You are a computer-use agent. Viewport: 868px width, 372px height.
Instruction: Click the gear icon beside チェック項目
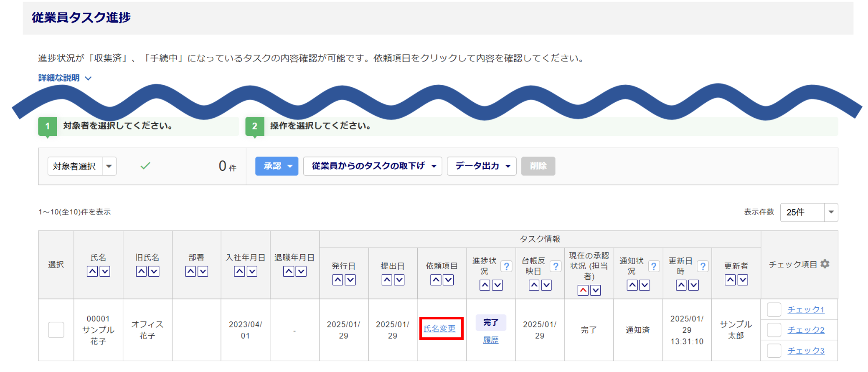click(x=825, y=264)
